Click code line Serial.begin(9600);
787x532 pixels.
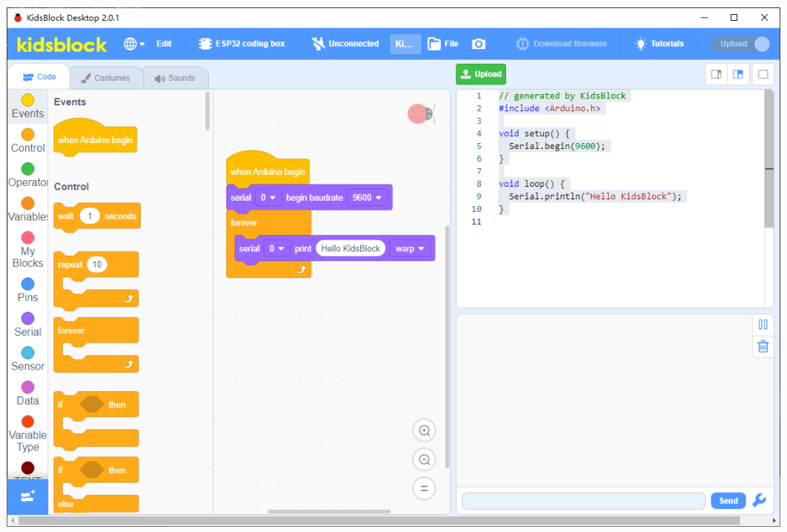tap(557, 146)
